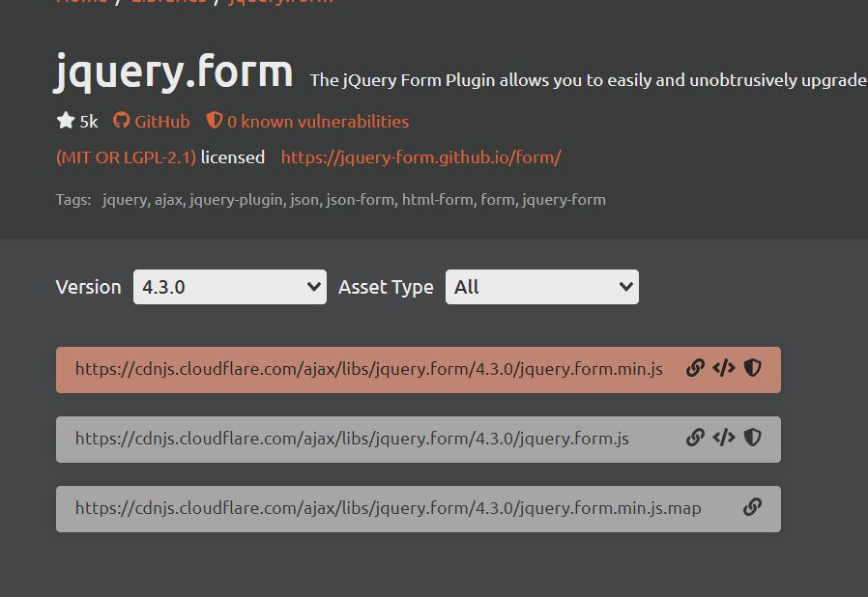
Task: Copy URL icon for jquery.form.min.js.map
Action: [x=752, y=507]
